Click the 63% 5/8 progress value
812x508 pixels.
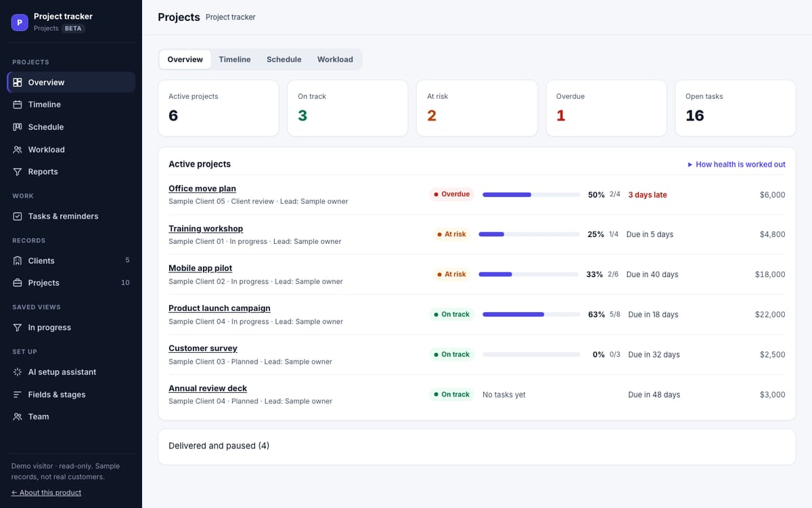(604, 315)
